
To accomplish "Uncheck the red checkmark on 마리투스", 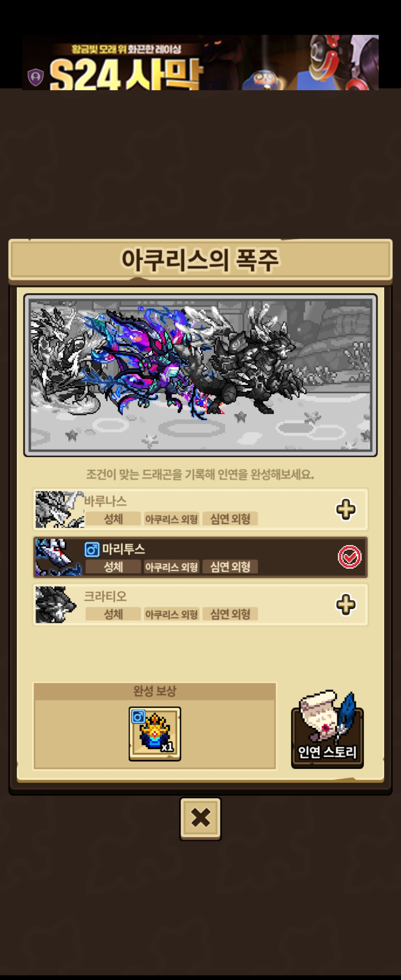I will (349, 557).
